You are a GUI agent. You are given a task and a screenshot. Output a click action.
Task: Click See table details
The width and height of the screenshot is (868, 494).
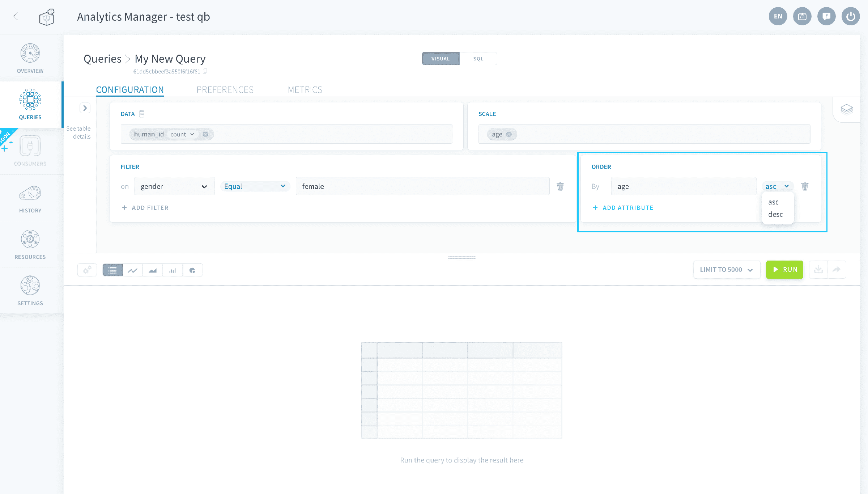(78, 132)
